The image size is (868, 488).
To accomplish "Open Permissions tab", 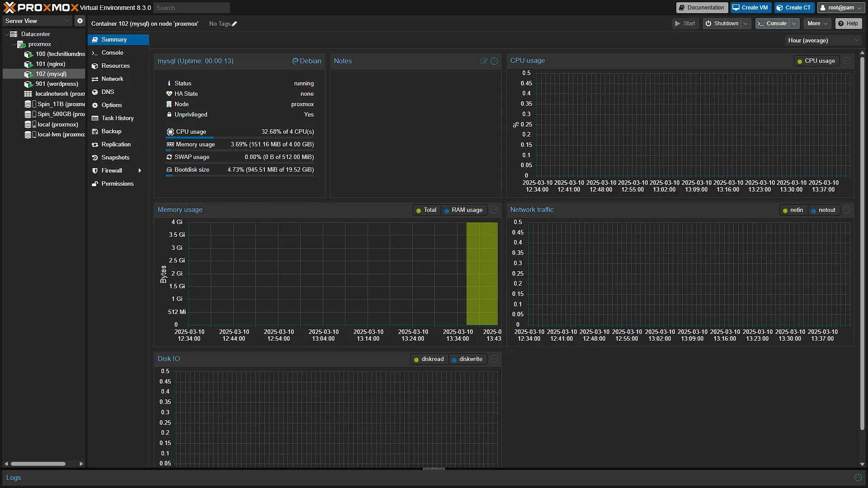I will [x=118, y=184].
